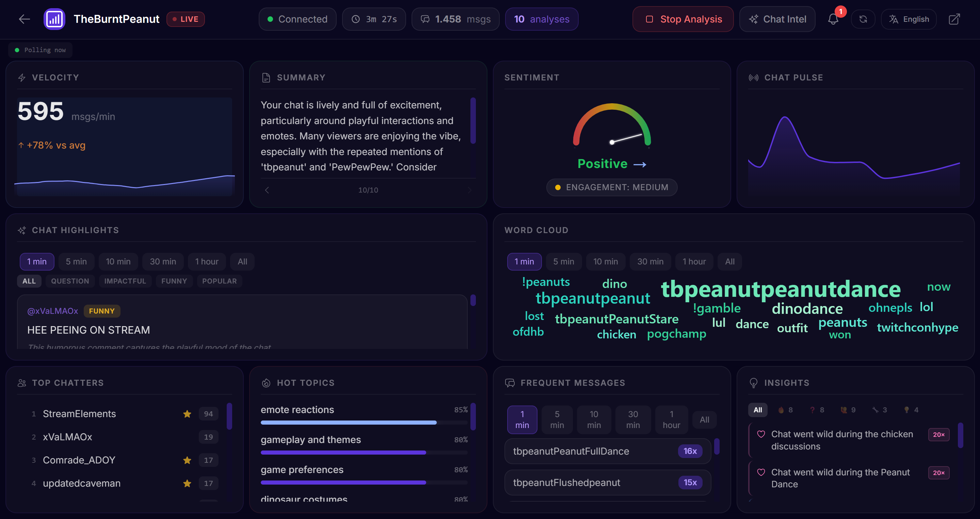980x519 pixels.
Task: Click the refresh icon in header
Action: [863, 19]
